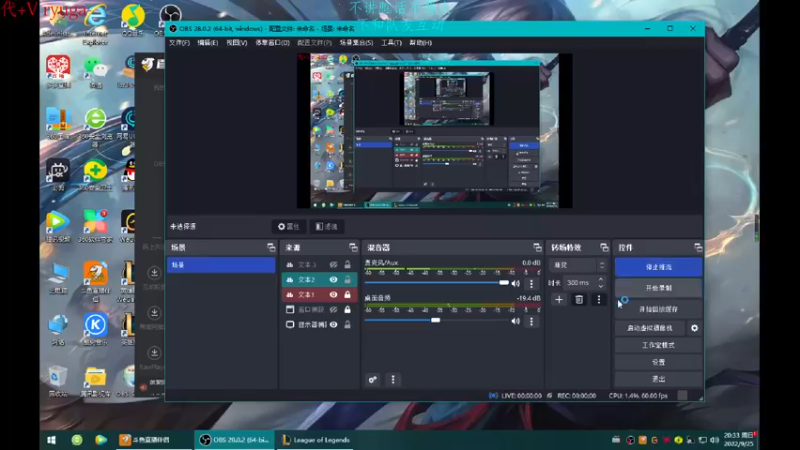Screen dimensions: 800x450
Task: Open source 属性 properties button
Action: [x=289, y=227]
